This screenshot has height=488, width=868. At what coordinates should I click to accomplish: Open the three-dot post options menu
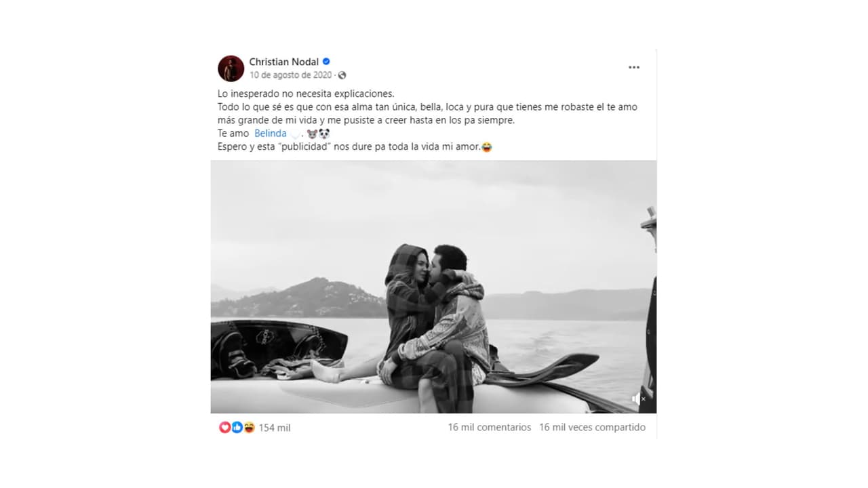click(x=634, y=67)
